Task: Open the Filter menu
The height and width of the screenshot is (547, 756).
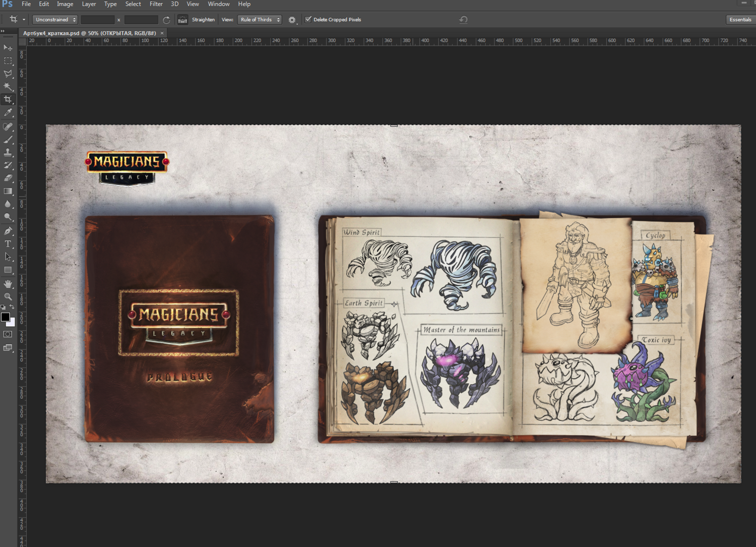Action: point(156,4)
